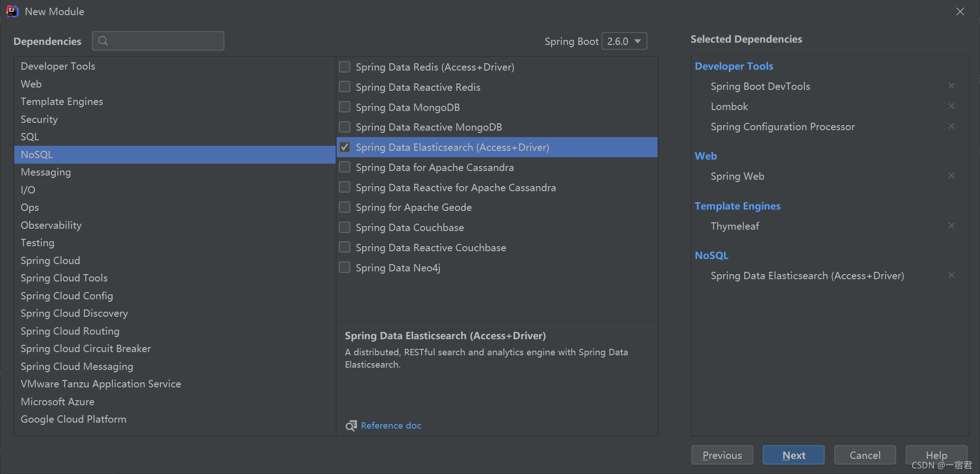The width and height of the screenshot is (980, 474).
Task: Click Web header in Selected Dependencies
Action: tap(706, 156)
